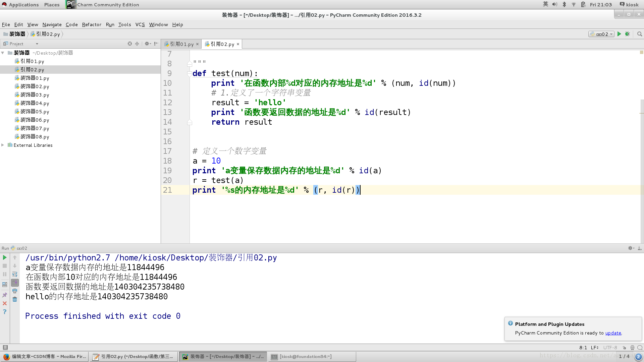Clear console output with the trash icon
644x362 pixels.
(x=15, y=299)
